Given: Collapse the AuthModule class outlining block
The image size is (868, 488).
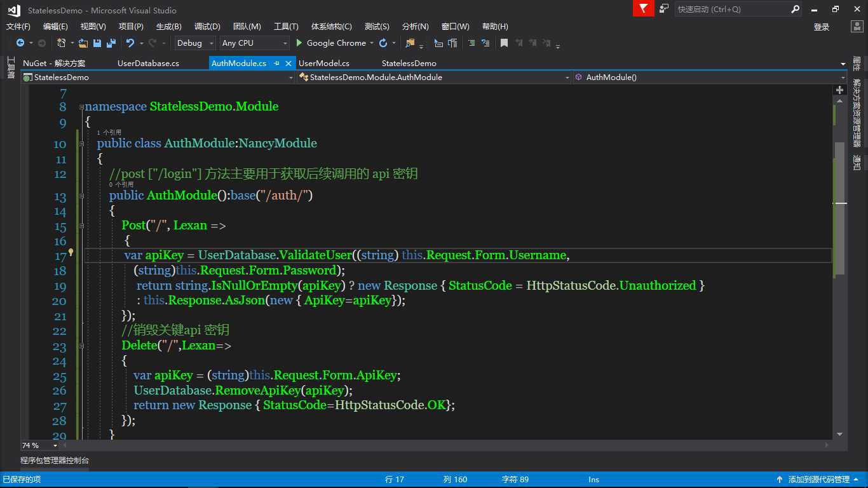Looking at the screenshot, I should (x=81, y=144).
